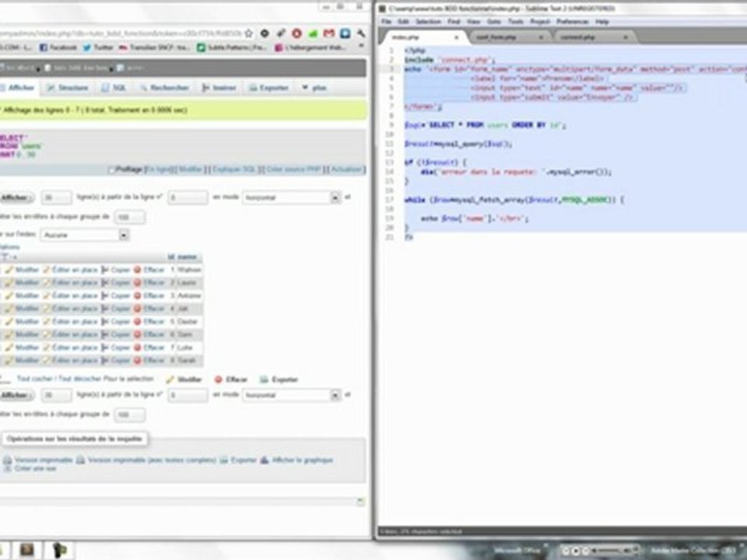Open the wrench settings menu in Chrome

coord(361,33)
